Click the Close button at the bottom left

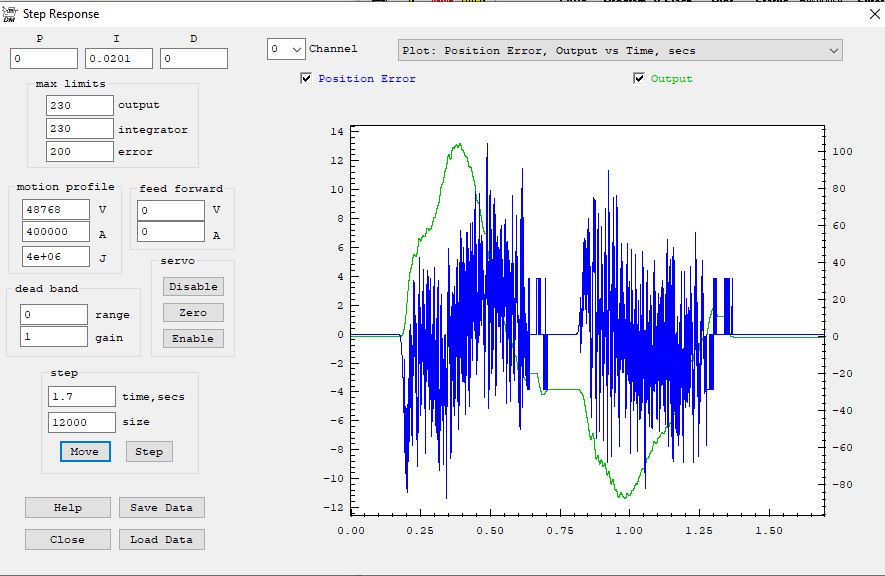(68, 540)
